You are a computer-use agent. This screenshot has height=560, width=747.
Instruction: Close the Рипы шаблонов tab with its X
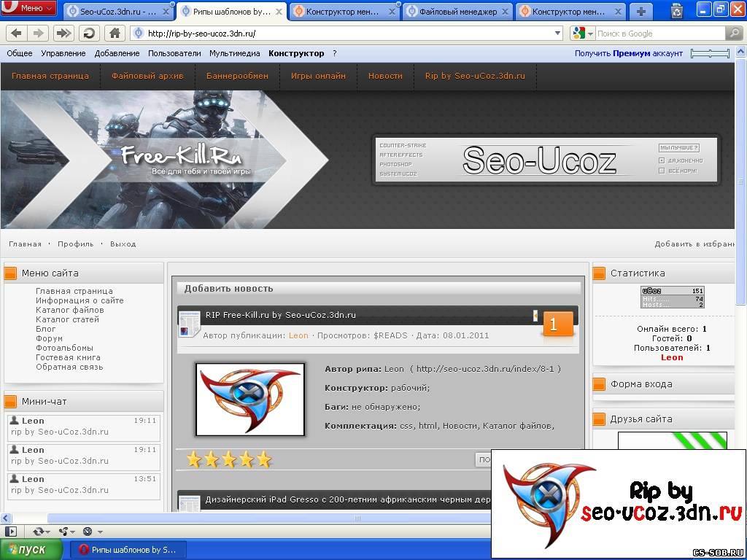pos(279,12)
